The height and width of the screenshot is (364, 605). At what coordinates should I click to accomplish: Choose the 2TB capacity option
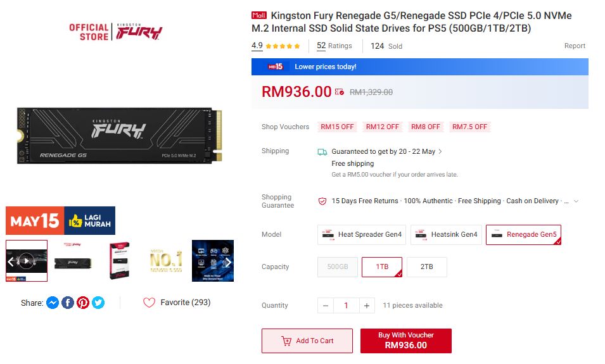(x=427, y=267)
